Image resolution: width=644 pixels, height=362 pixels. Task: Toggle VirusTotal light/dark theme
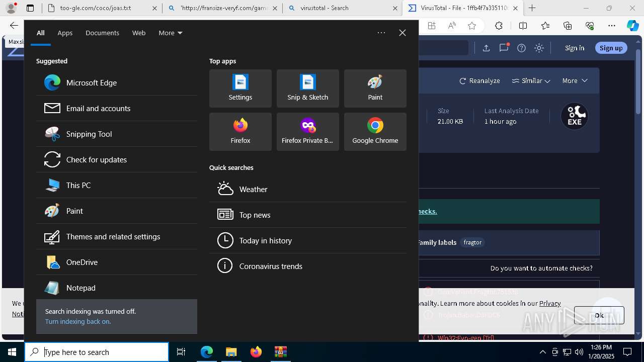539,48
